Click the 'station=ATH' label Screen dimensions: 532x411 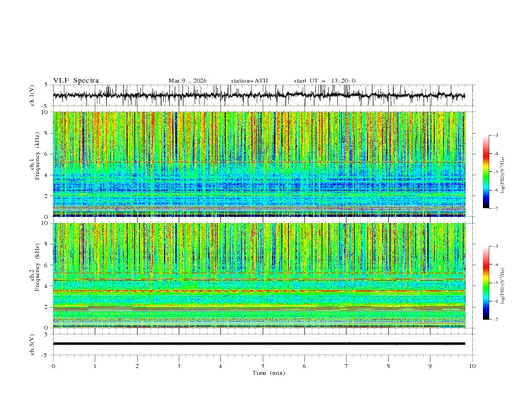coord(249,81)
